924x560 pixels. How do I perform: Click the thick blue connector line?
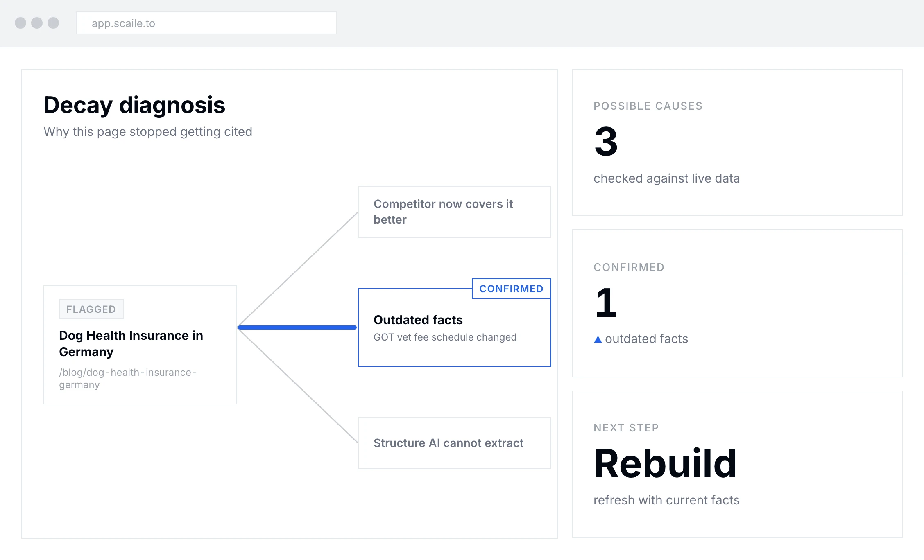pyautogui.click(x=297, y=327)
